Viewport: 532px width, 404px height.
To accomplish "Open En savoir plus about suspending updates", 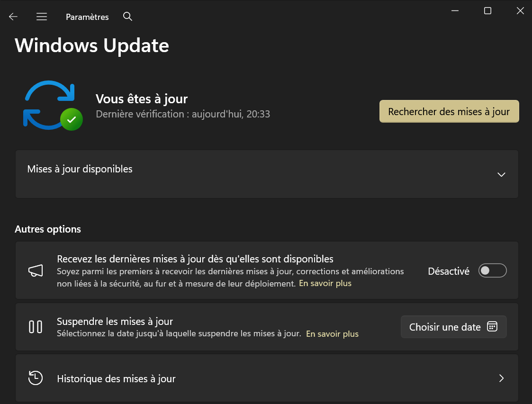I will [x=332, y=334].
